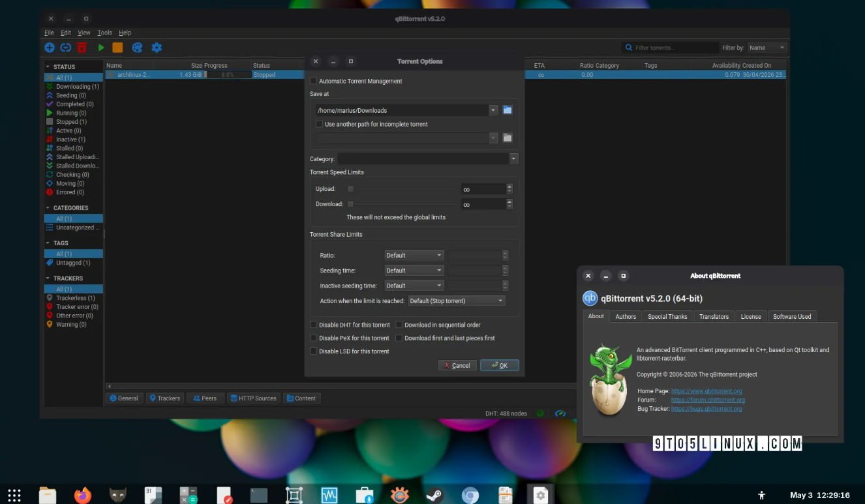Viewport: 865px width, 504px height.
Task: Click Add torrent link toolbar icon
Action: pos(66,48)
